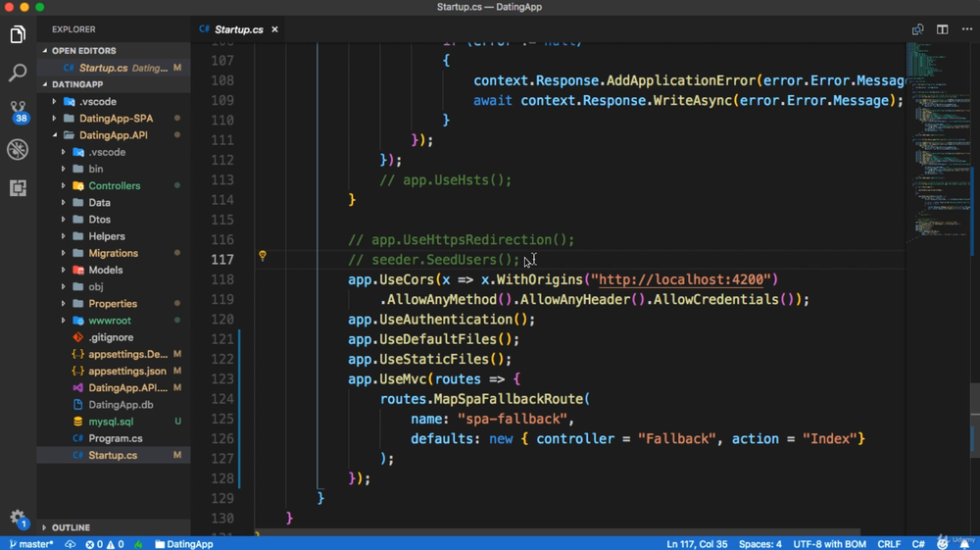Close the Startup.cs editor tab
The image size is (980, 550).
pyautogui.click(x=274, y=29)
